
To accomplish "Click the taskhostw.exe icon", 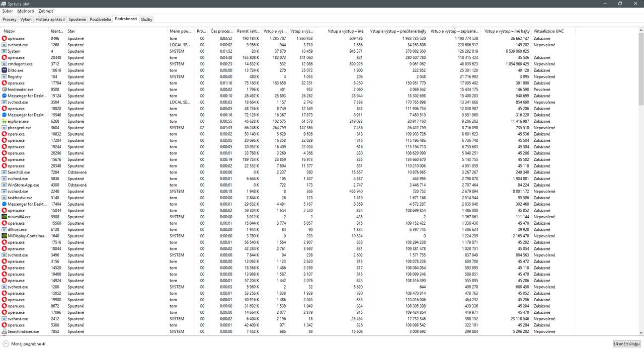I will [x=5, y=198].
